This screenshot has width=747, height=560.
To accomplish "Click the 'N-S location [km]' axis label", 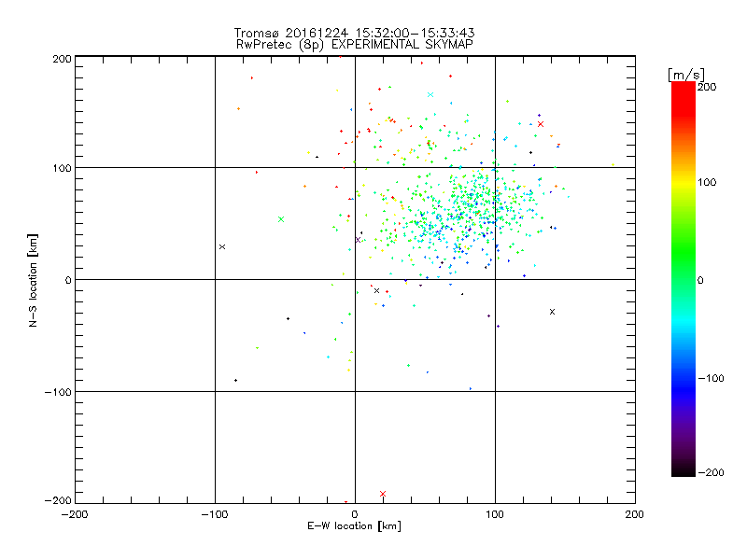I will 33,281.
